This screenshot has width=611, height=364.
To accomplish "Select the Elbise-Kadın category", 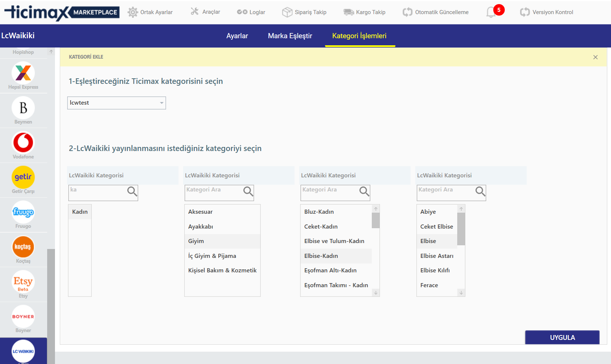I will [336, 256].
